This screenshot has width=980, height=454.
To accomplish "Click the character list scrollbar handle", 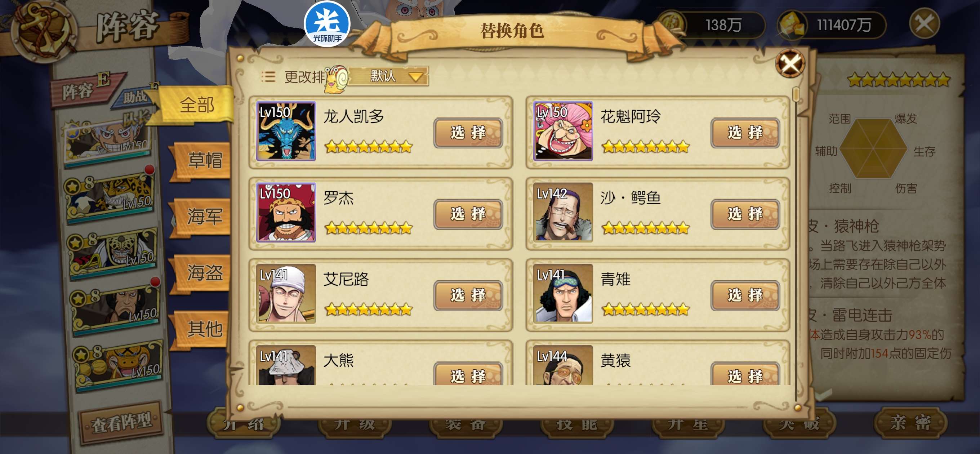I will [796, 94].
